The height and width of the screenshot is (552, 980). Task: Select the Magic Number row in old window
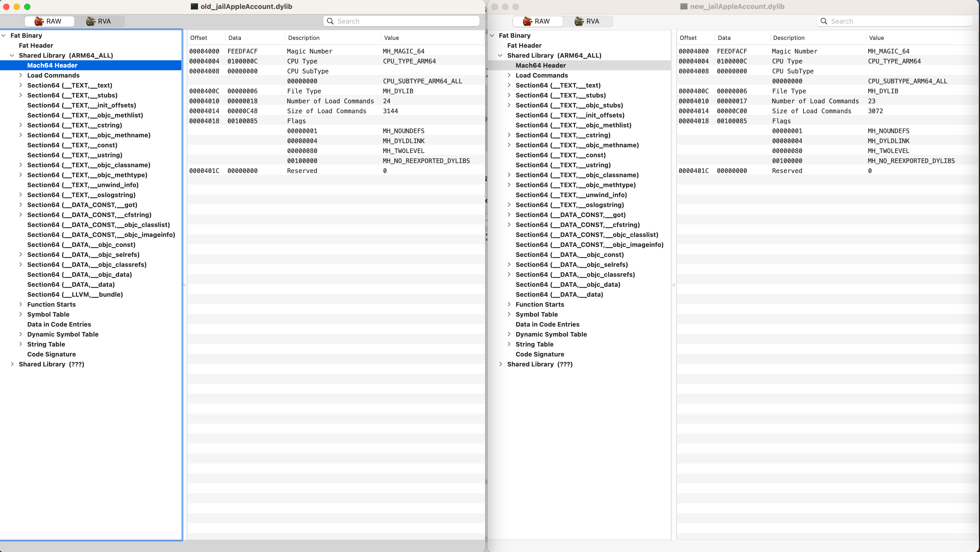[336, 51]
